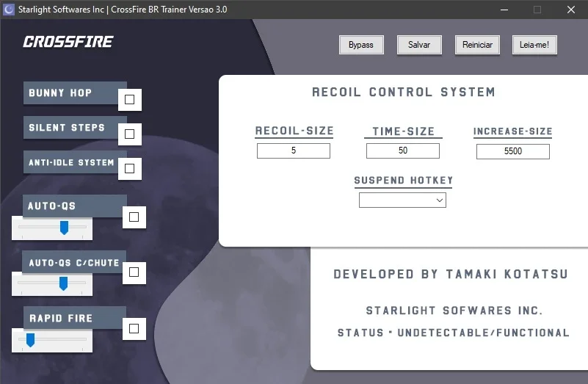Click the Time-Size input field

tap(403, 151)
